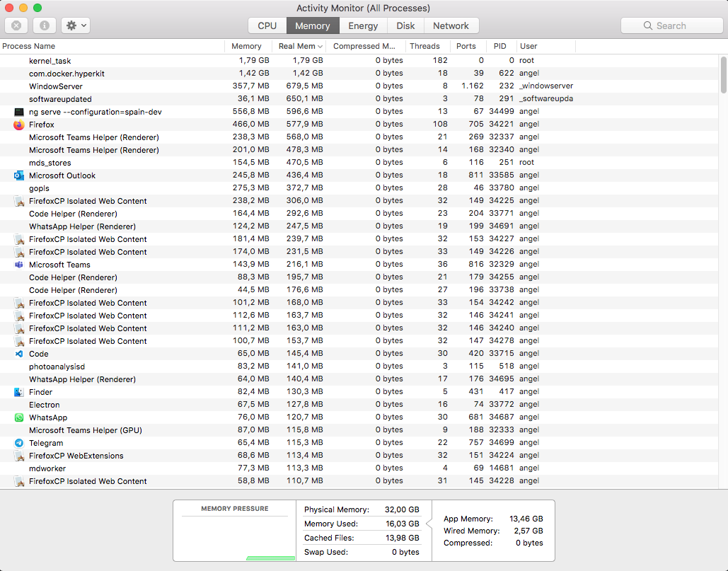Click icon of FirefoxCP row PID 34227
Image resolution: width=728 pixels, height=571 pixels.
click(19, 239)
